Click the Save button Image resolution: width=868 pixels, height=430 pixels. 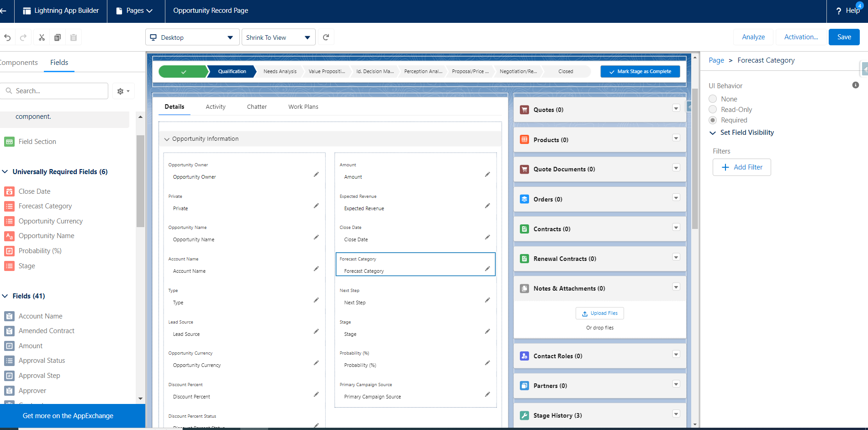[x=844, y=37]
